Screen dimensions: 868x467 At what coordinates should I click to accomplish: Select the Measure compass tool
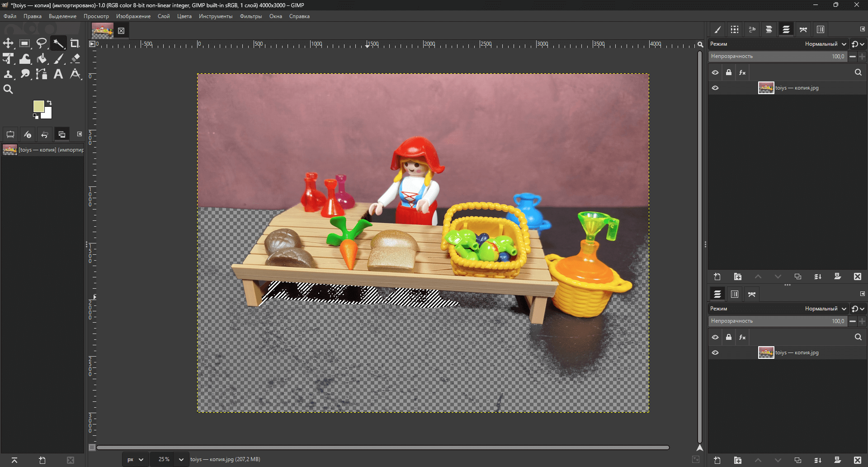pos(75,74)
